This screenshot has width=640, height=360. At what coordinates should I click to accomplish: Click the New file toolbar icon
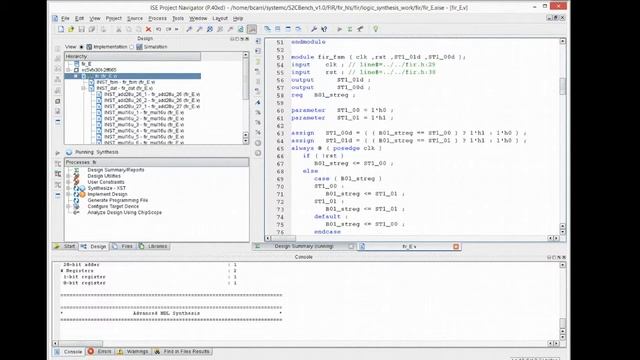point(61,29)
